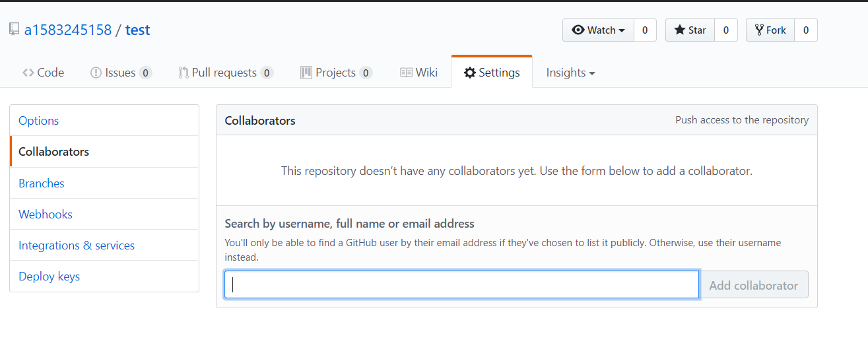Open the Watch dropdown menu

599,30
